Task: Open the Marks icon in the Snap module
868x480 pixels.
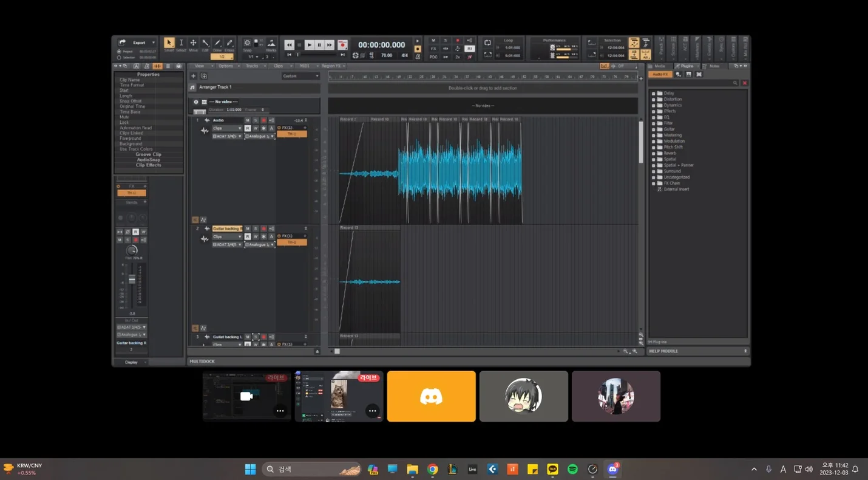Action: 271,43
